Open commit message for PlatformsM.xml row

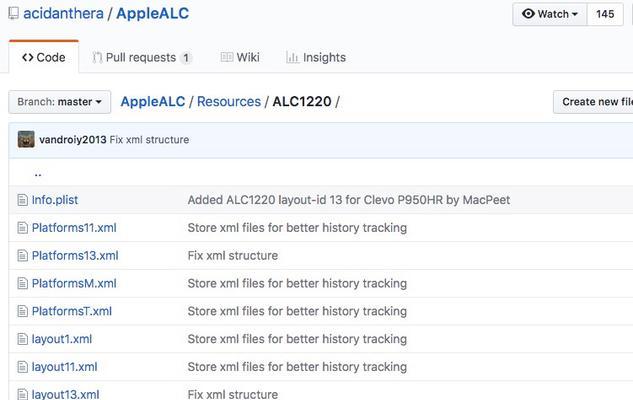(297, 283)
